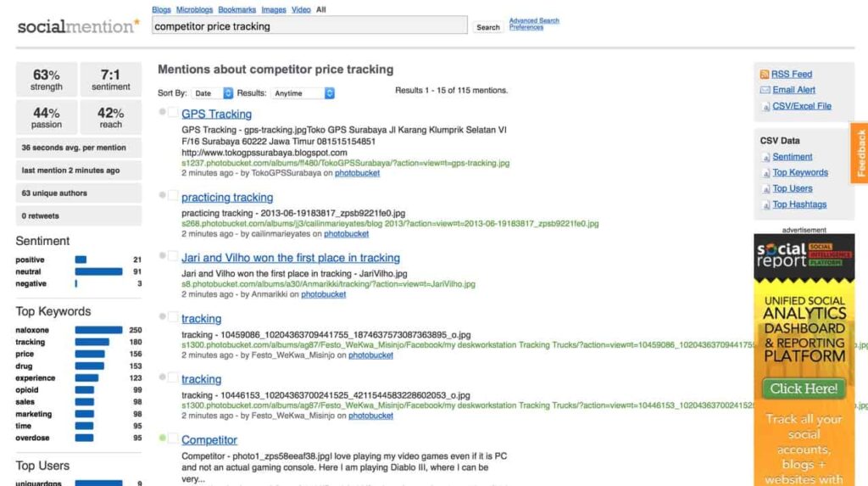The height and width of the screenshot is (486, 868).
Task: Check the box beside GPS Tracking result
Action: [172, 113]
